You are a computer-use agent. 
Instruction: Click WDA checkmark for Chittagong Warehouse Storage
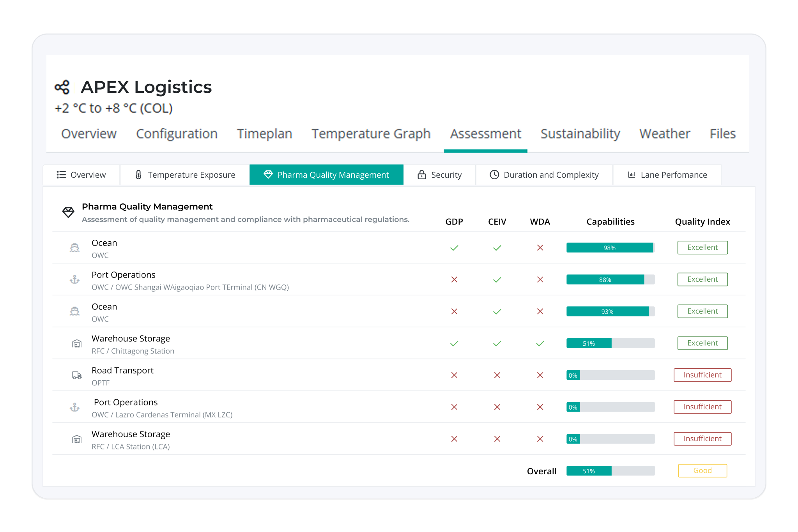[x=540, y=343]
